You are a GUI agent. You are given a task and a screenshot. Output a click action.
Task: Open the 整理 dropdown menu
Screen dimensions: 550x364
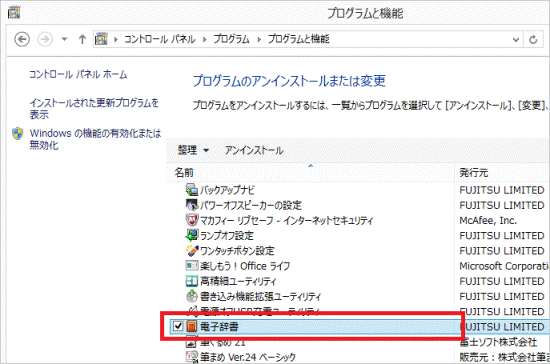coord(193,150)
